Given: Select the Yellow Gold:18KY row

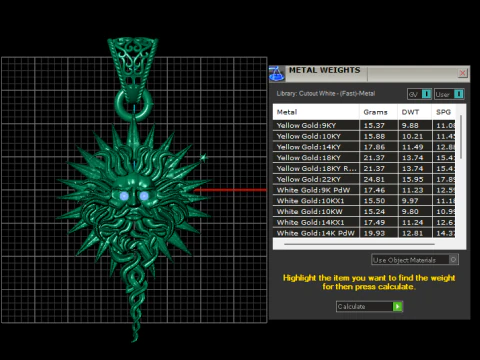Looking at the screenshot, I should click(x=364, y=158).
